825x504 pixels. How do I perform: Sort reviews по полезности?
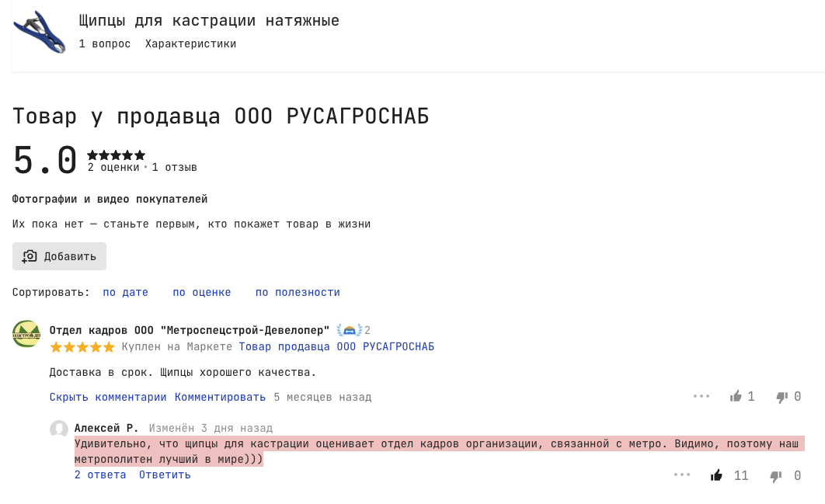click(x=298, y=292)
